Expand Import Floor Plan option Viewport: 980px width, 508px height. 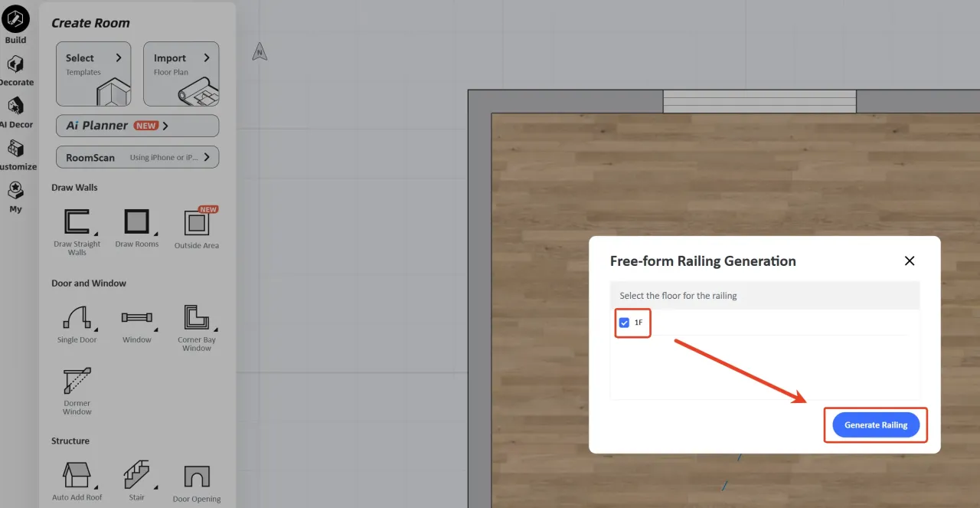tap(181, 74)
